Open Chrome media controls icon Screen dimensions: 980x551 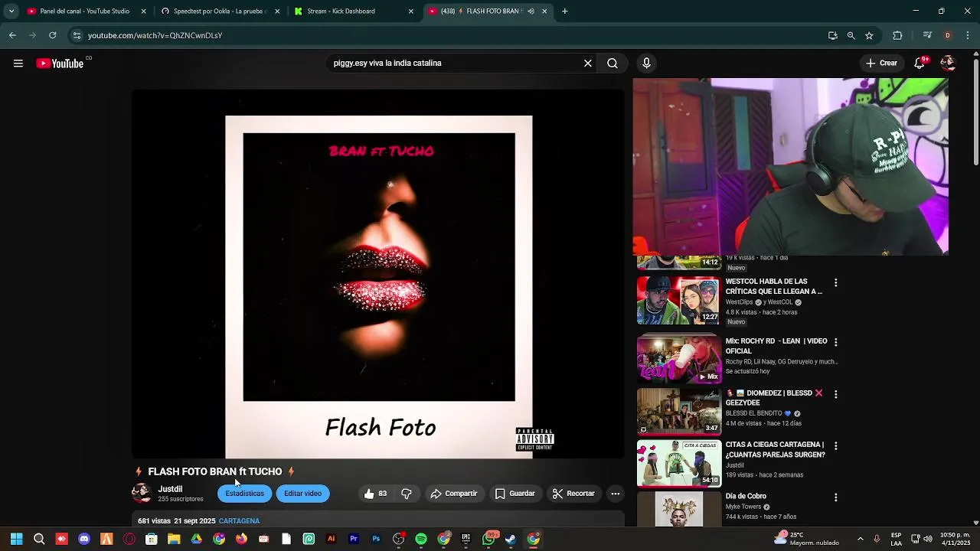tap(927, 35)
